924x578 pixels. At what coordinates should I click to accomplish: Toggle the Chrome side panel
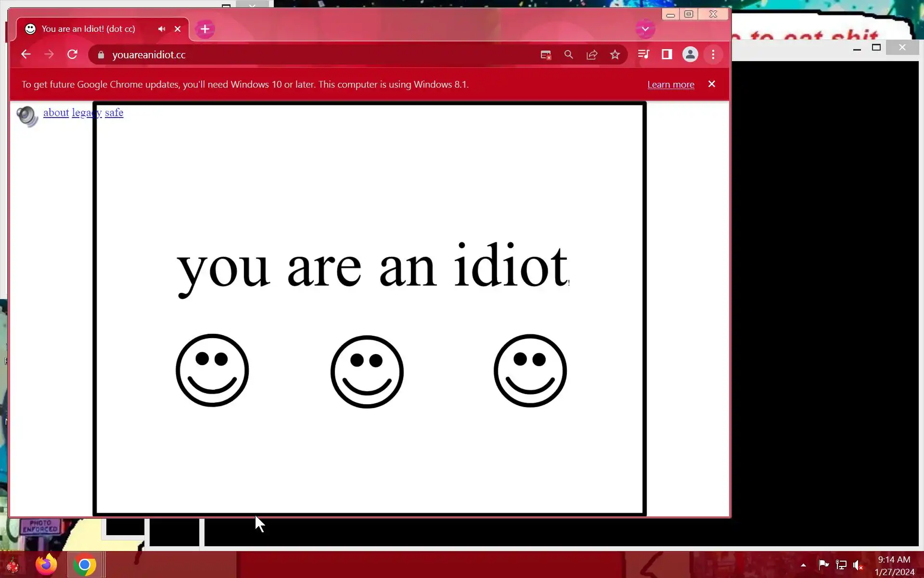tap(667, 54)
